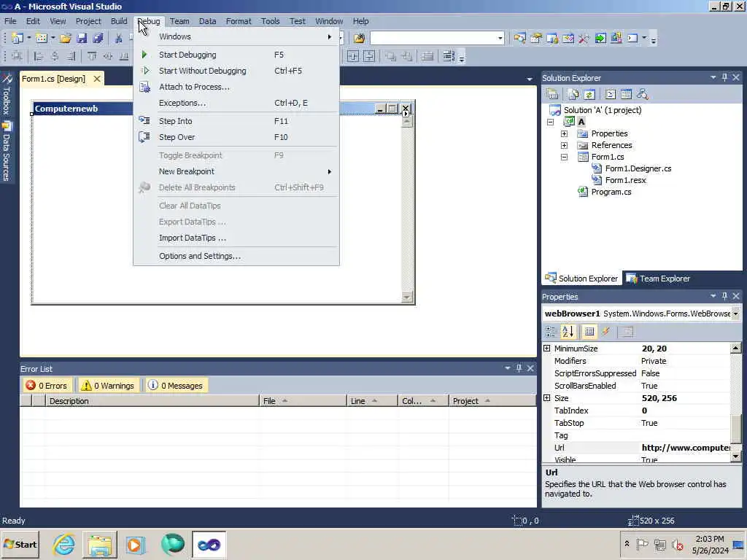Image resolution: width=747 pixels, height=560 pixels.
Task: Click Align to Grid layout icon
Action: click(18, 56)
